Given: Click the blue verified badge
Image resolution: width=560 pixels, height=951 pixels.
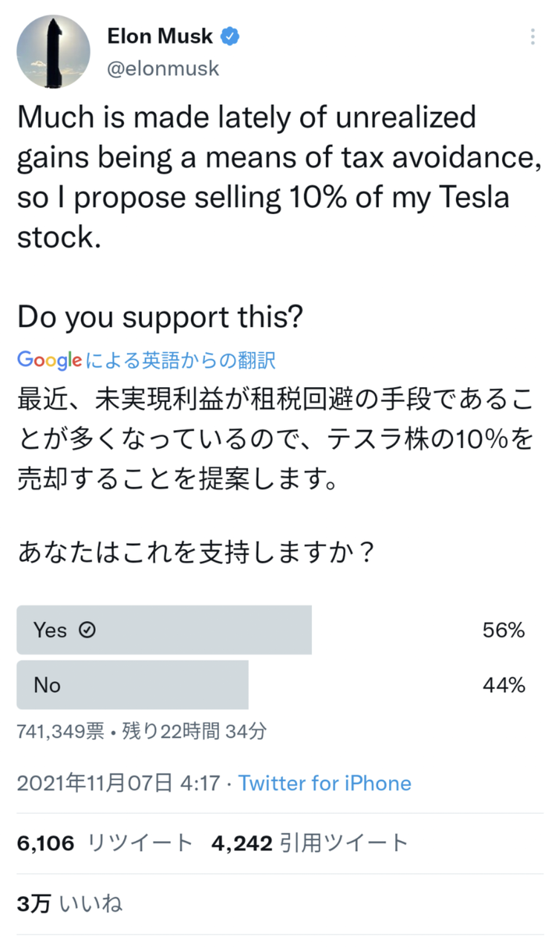Looking at the screenshot, I should (x=232, y=35).
